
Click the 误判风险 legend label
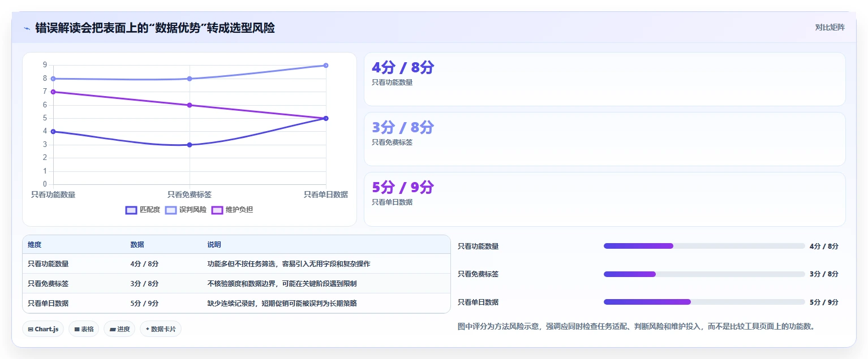[193, 210]
